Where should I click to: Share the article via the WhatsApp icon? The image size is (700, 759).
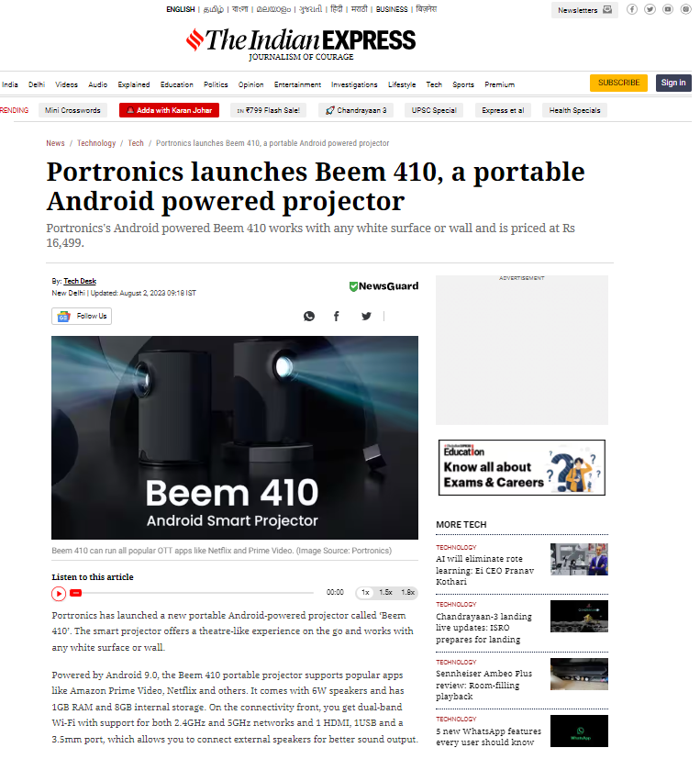coord(308,316)
